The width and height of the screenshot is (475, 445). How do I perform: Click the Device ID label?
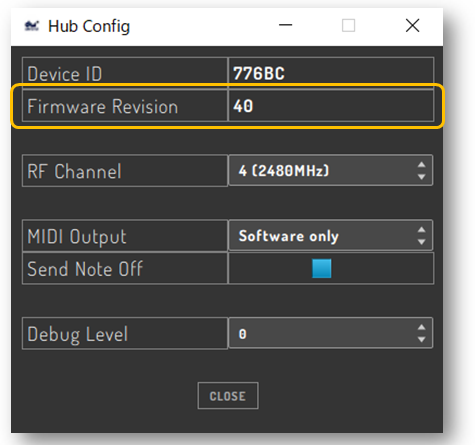(65, 74)
